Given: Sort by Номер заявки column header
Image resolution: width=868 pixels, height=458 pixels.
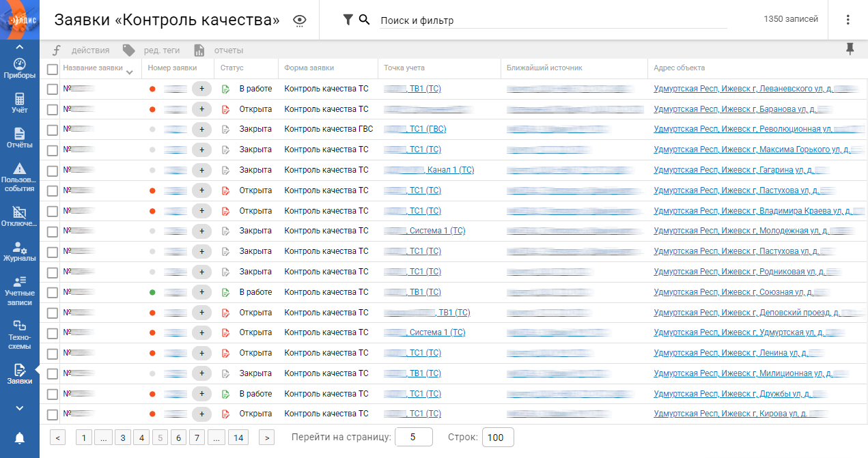Looking at the screenshot, I should [172, 68].
